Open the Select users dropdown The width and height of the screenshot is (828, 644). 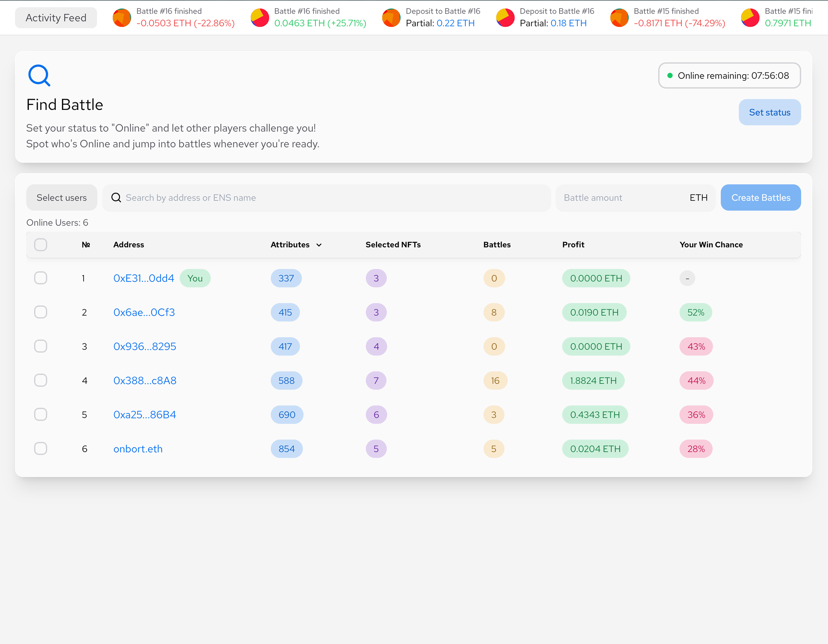click(61, 198)
